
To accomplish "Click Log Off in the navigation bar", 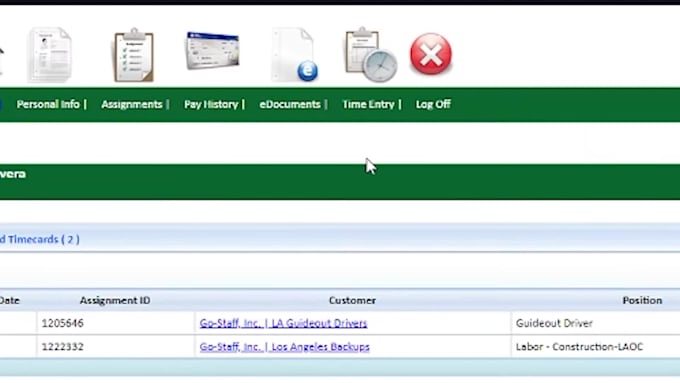I will (x=433, y=105).
